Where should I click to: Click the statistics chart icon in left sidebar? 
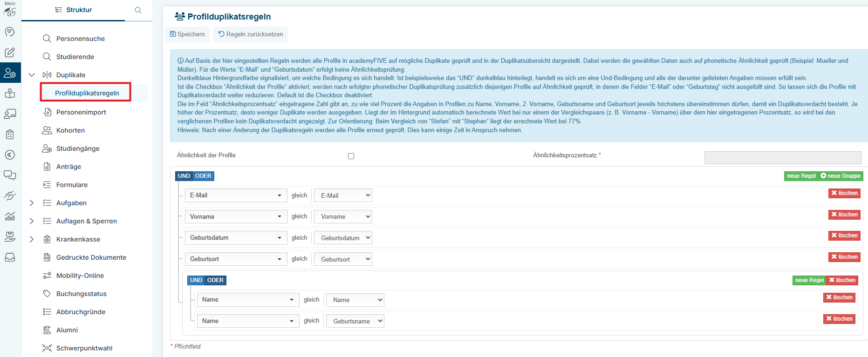pyautogui.click(x=10, y=216)
